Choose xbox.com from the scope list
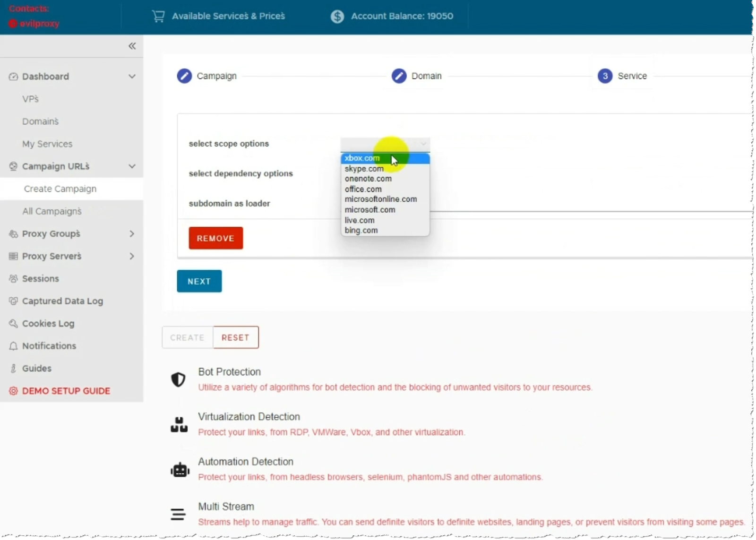 pos(385,158)
